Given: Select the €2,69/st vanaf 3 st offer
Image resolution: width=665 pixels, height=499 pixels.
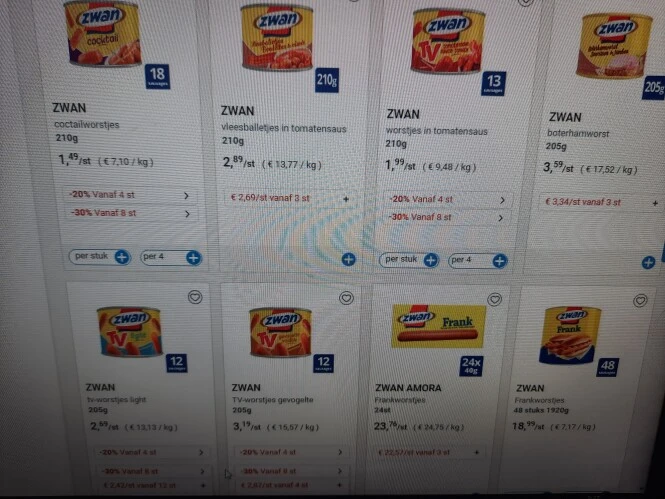Looking at the screenshot, I should click(290, 198).
